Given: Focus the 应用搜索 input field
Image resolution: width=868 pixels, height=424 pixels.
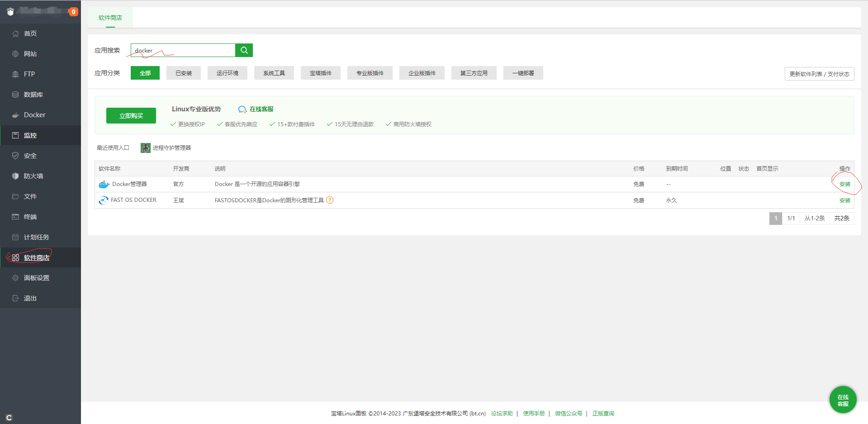Looking at the screenshot, I should (x=183, y=50).
